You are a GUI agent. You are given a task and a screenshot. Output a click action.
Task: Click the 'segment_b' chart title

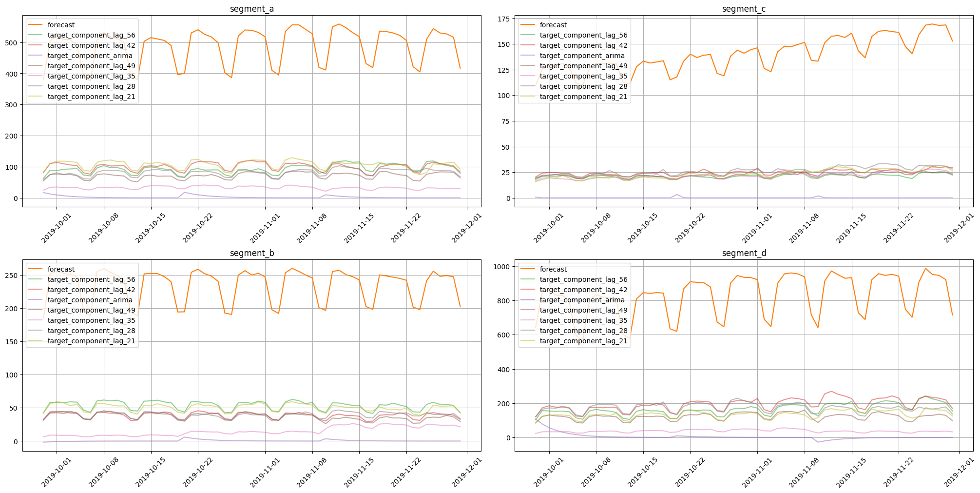coord(251,253)
